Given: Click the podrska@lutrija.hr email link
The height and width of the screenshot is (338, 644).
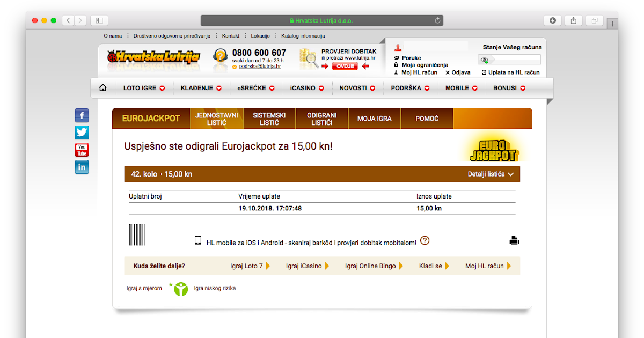Looking at the screenshot, I should coord(260,66).
